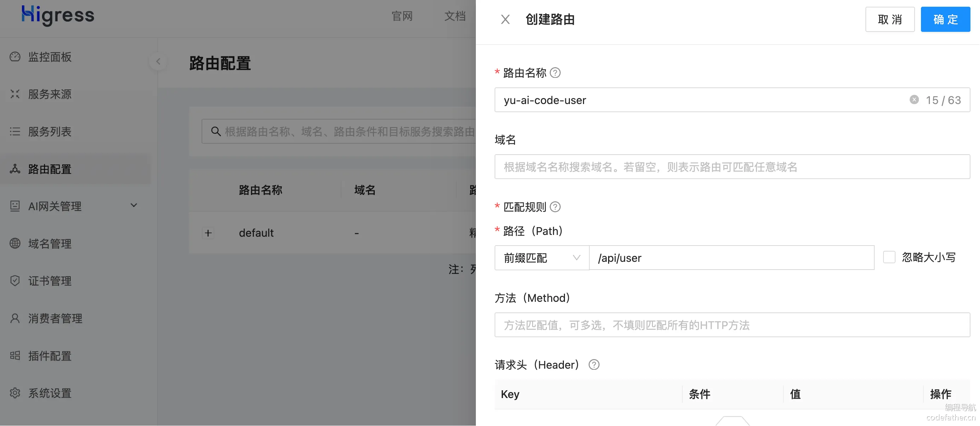Image resolution: width=980 pixels, height=426 pixels.
Task: Click the Key column header in Header table
Action: tap(510, 395)
